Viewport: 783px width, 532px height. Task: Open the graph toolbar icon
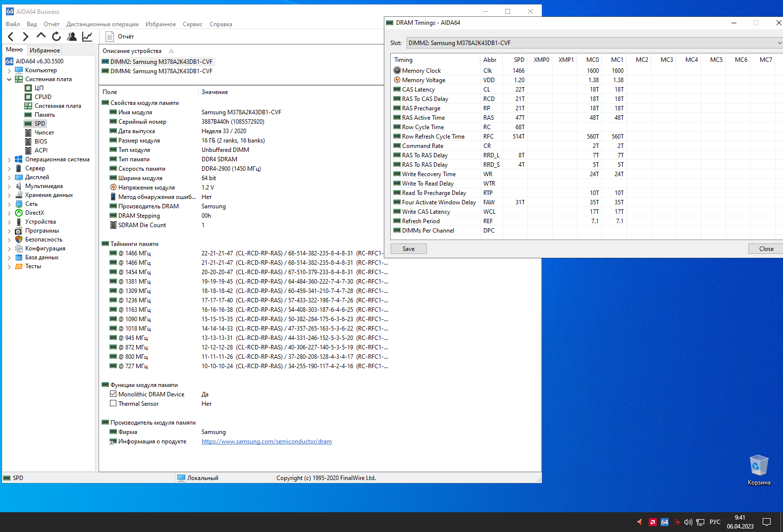[x=87, y=36]
